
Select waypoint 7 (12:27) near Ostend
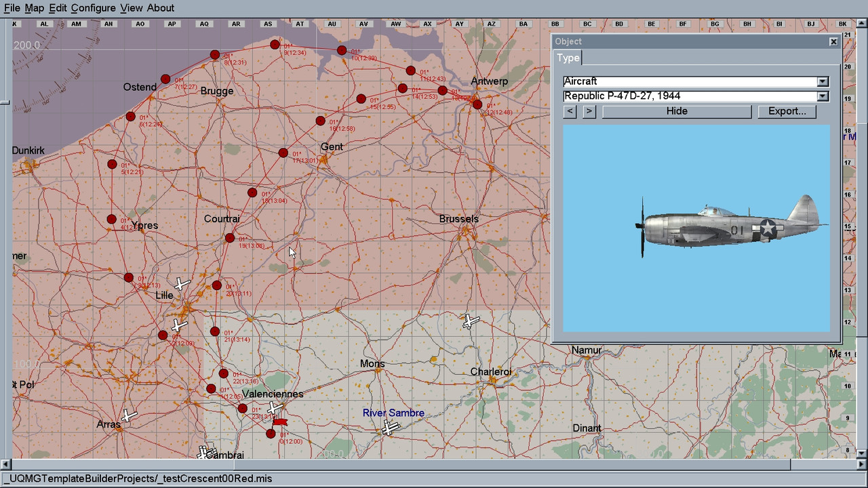[x=165, y=79]
